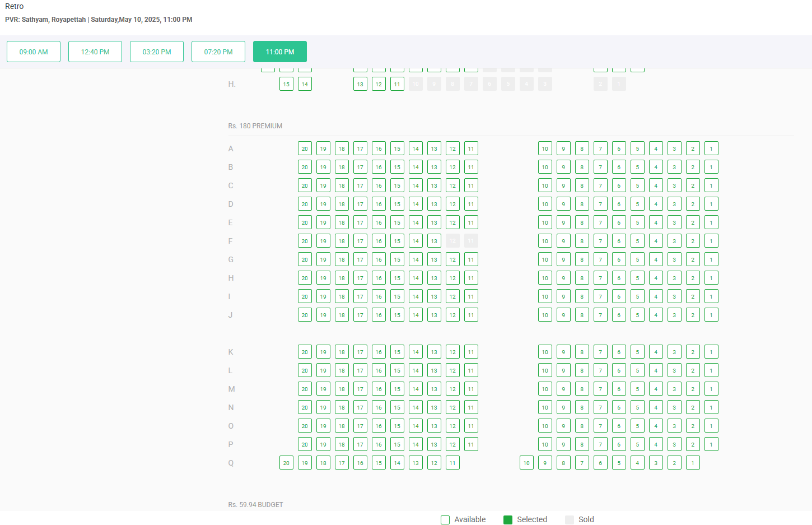812x525 pixels.
Task: Click the Available legend box
Action: point(445,520)
